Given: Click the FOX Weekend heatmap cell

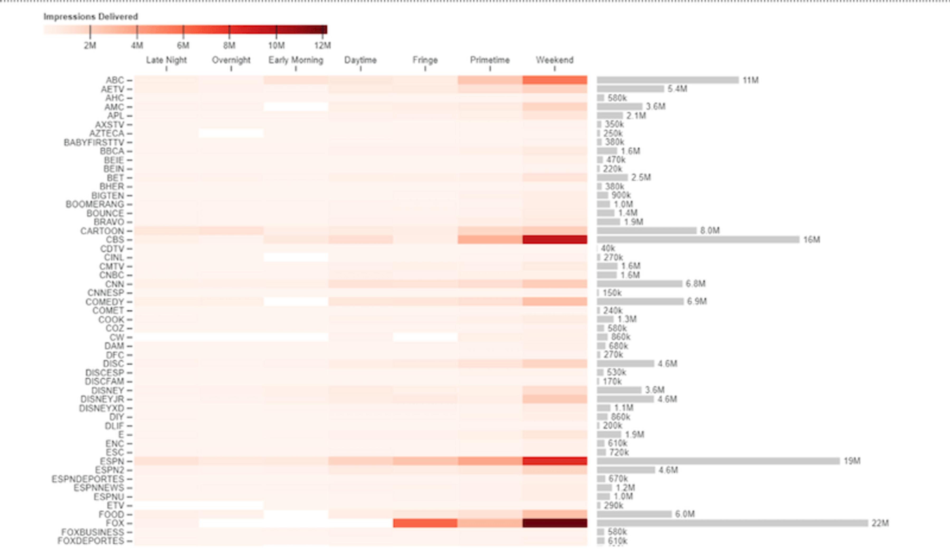Looking at the screenshot, I should point(554,523).
